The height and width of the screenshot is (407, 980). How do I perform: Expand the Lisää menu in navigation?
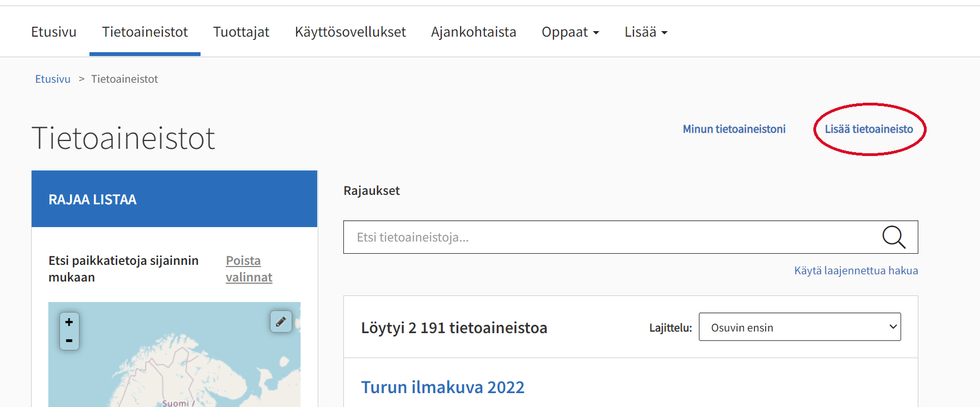[x=646, y=32]
